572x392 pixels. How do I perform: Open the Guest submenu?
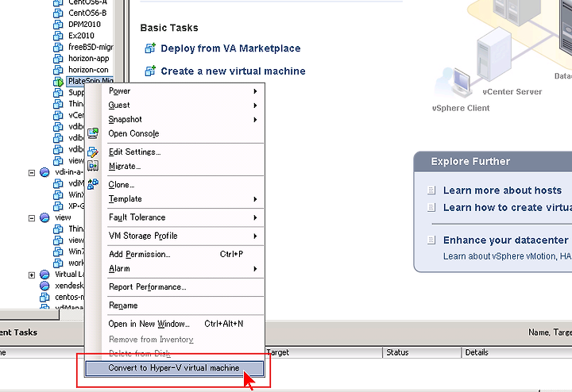174,106
